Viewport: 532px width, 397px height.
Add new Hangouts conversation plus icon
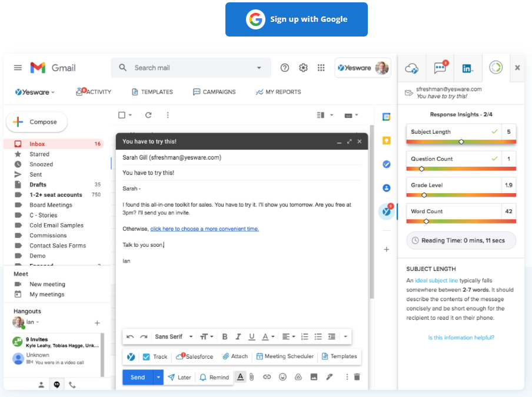(97, 323)
